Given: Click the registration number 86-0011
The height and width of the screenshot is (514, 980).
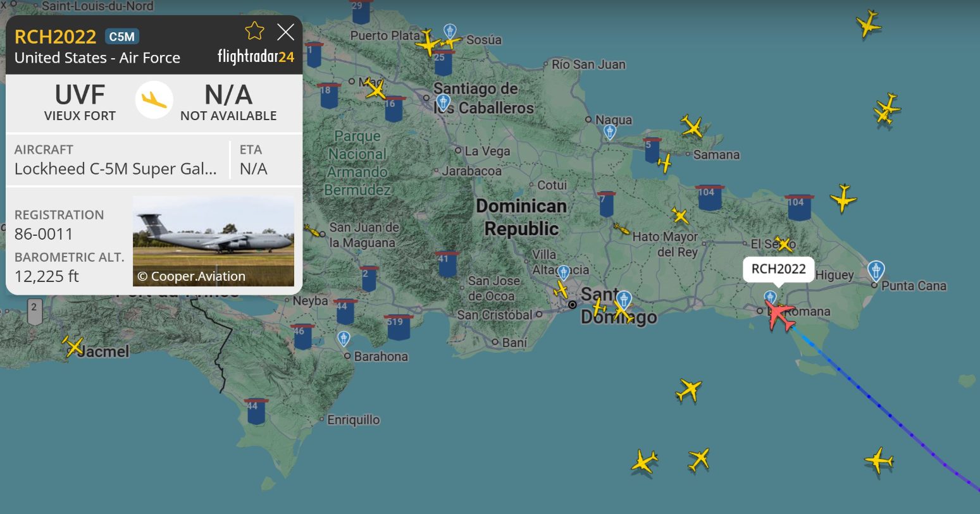Looking at the screenshot, I should pyautogui.click(x=44, y=234).
